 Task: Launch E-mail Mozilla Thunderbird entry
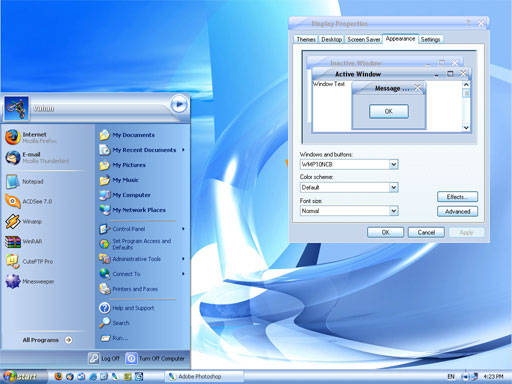(x=37, y=157)
